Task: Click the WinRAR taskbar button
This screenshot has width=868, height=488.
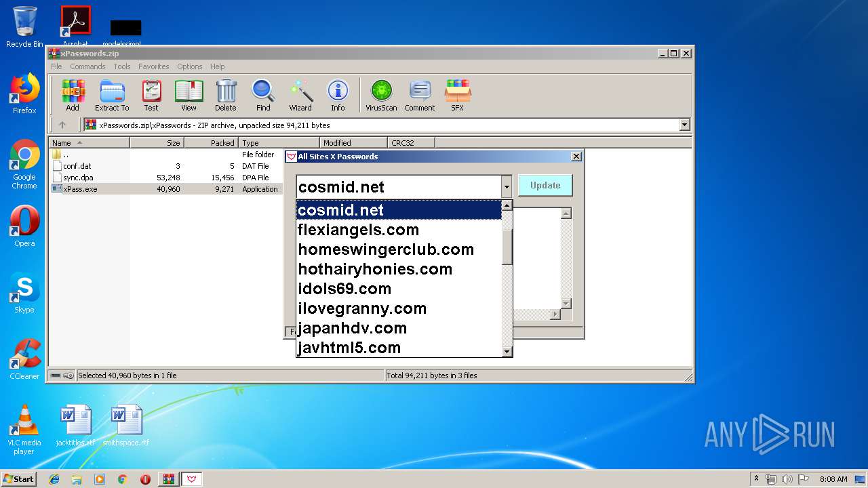Action: (169, 479)
